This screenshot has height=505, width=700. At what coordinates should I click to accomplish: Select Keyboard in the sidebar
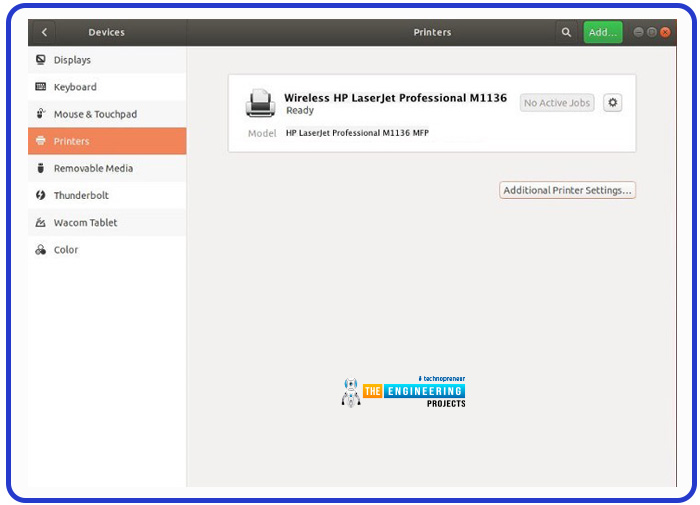pyautogui.click(x=107, y=87)
